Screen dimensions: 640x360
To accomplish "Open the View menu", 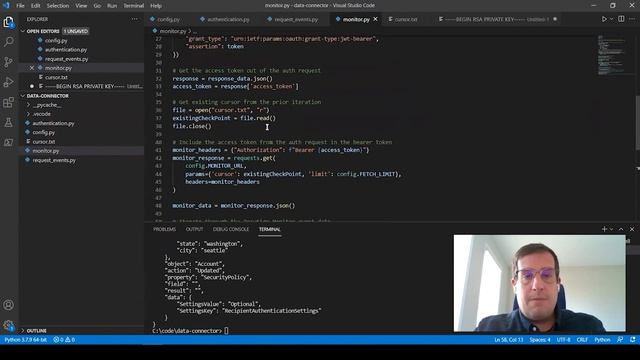I will tap(81, 6).
